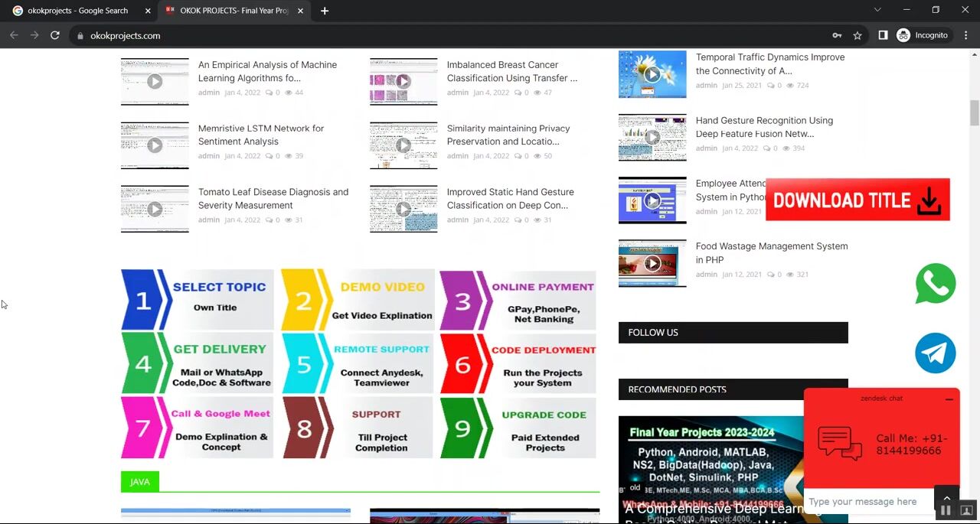Click the Final Year Projects 2023-2024 banner
This screenshot has width=980, height=524.
711,470
